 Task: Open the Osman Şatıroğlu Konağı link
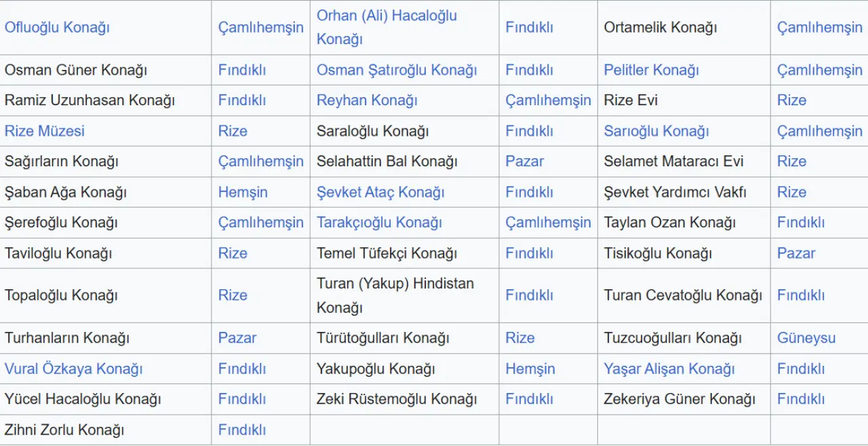click(397, 70)
